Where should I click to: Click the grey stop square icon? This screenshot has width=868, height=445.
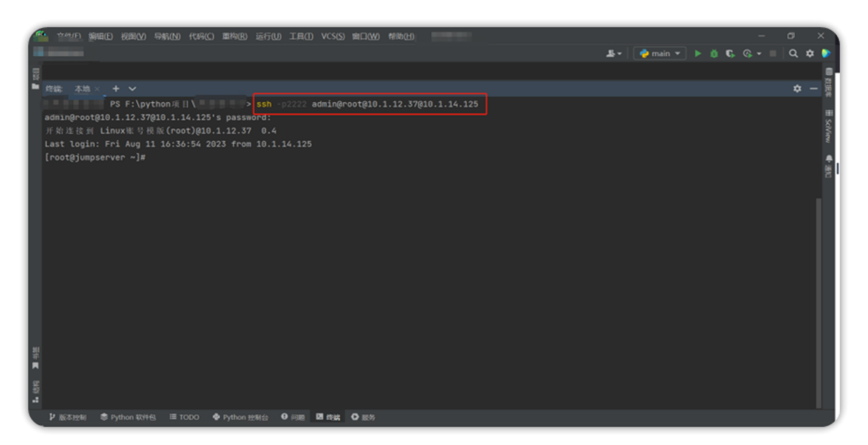[773, 54]
